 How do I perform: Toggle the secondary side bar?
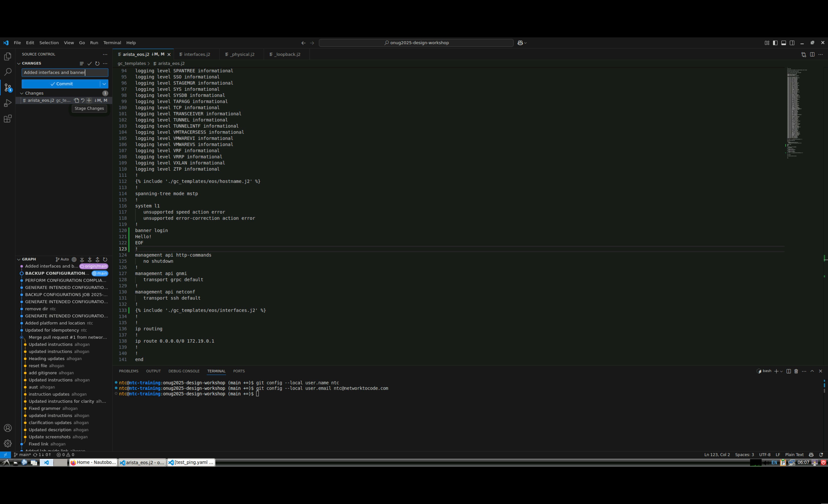tap(792, 43)
